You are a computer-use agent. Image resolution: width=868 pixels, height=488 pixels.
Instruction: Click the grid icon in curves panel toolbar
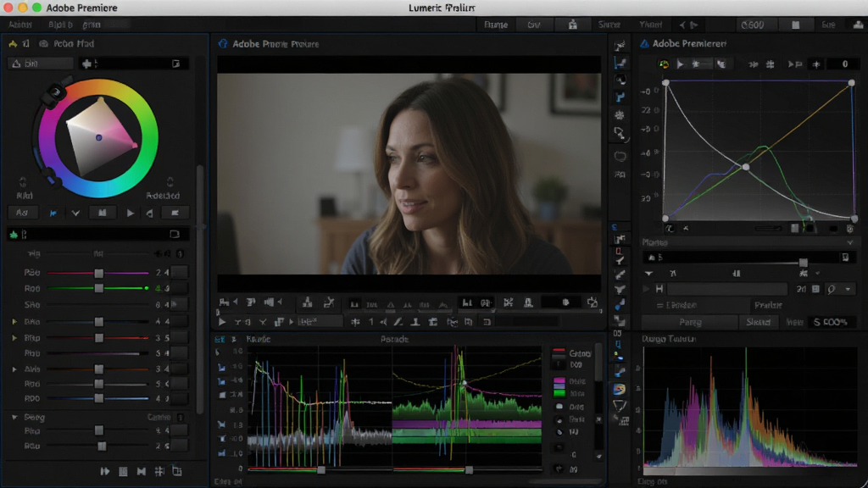[x=770, y=64]
